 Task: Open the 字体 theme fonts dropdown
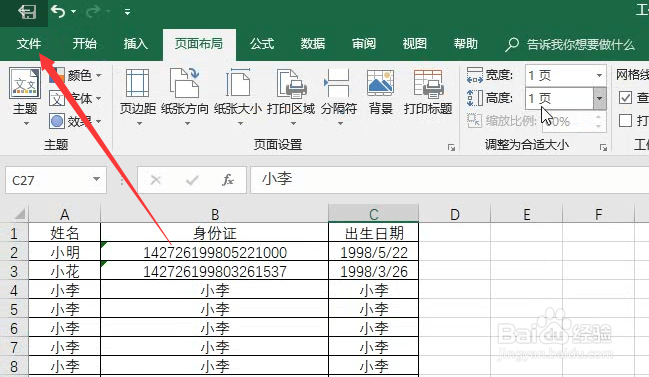[76, 98]
